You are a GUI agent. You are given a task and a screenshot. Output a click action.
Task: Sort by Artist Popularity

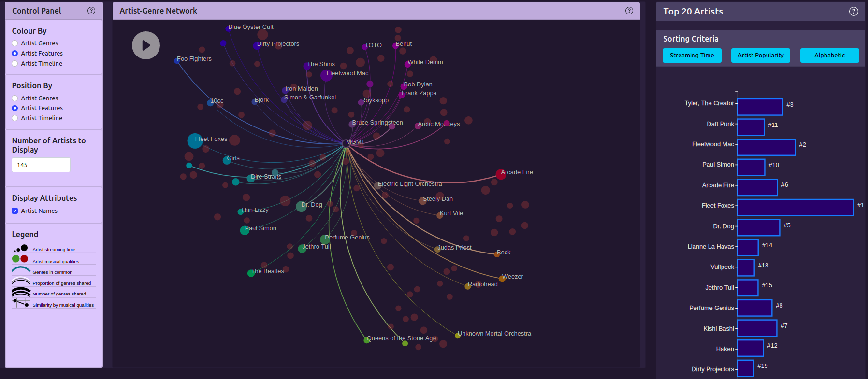click(761, 56)
